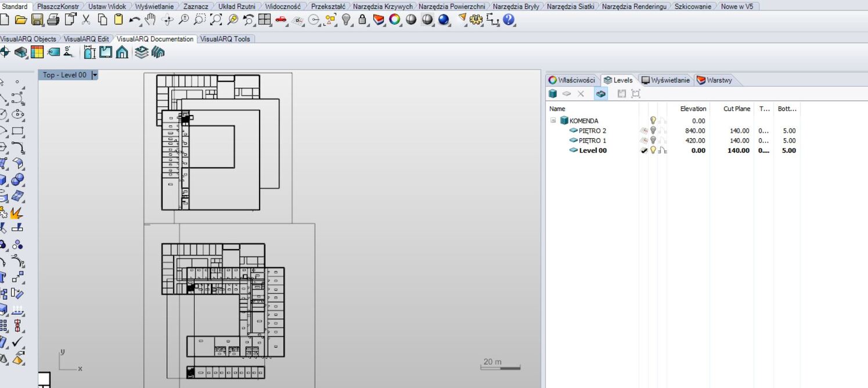The image size is (868, 388).
Task: Undo with the curved arrow icon
Action: [135, 20]
